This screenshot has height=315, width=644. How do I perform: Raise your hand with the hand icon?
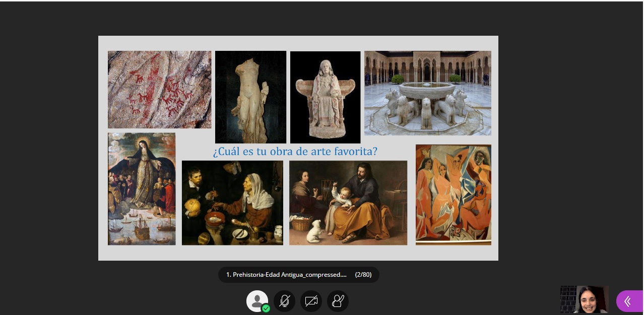338,301
